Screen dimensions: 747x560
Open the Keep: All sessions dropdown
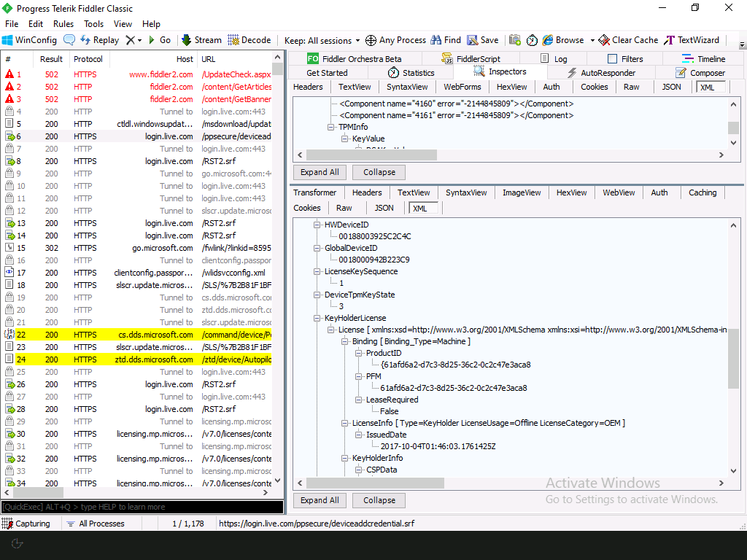click(322, 40)
